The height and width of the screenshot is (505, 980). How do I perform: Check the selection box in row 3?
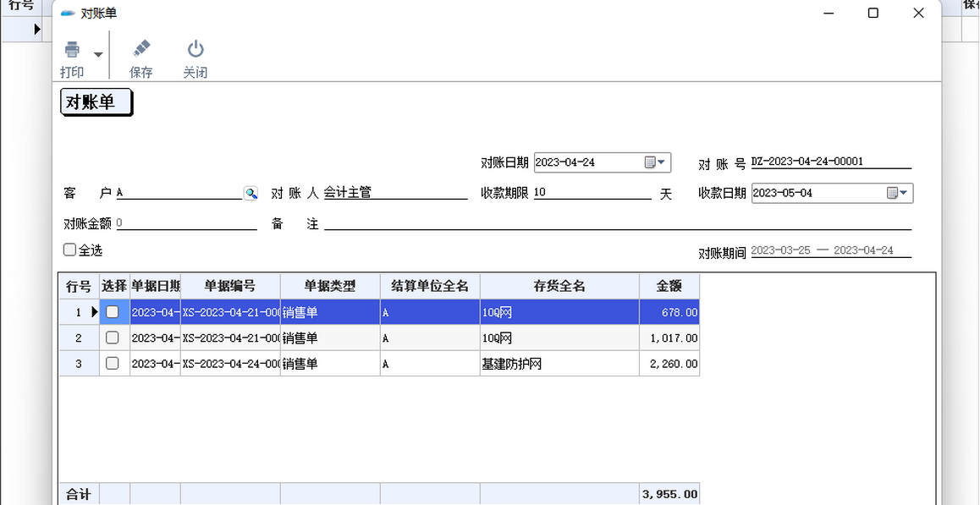pyautogui.click(x=113, y=364)
